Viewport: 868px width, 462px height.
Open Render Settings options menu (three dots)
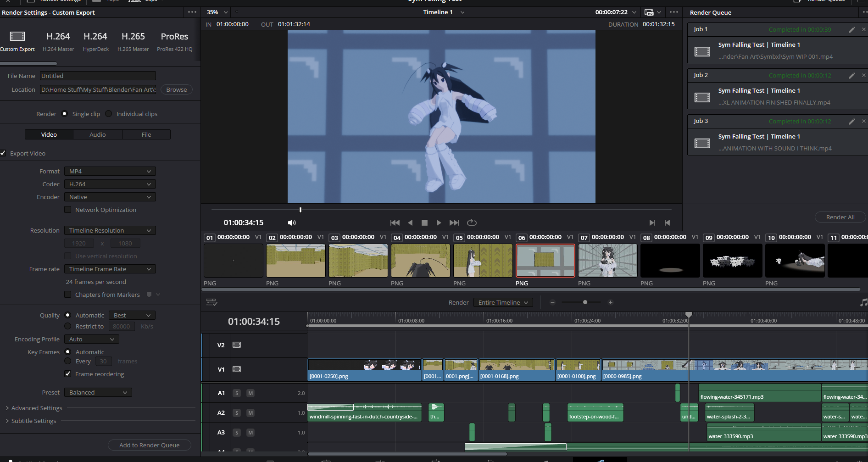192,12
